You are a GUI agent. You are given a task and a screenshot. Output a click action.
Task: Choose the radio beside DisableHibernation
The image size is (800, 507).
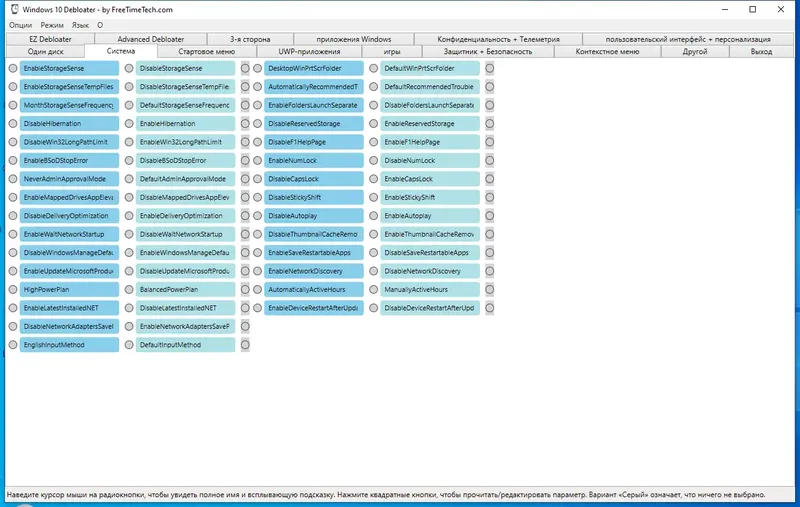tap(13, 123)
